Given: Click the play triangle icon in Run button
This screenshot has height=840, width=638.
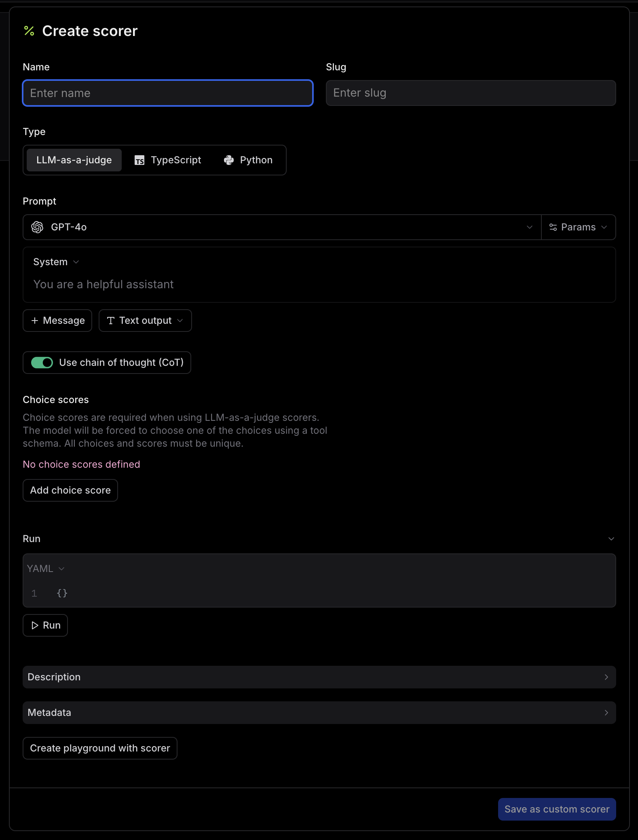Looking at the screenshot, I should (35, 625).
